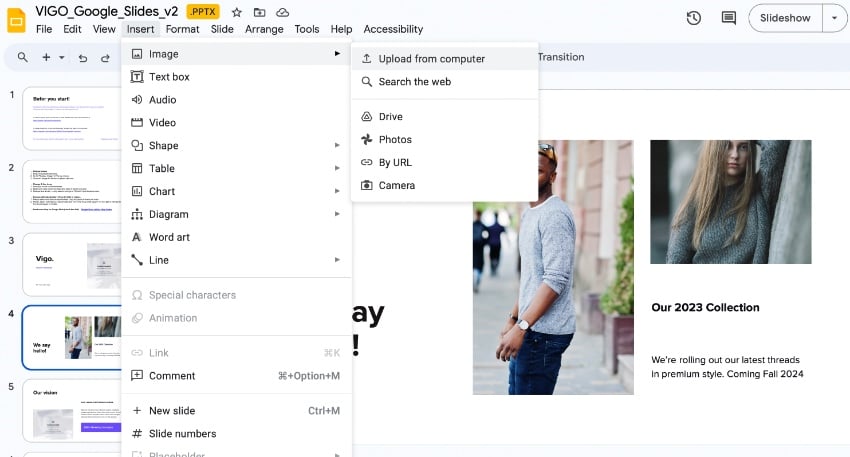Image resolution: width=850 pixels, height=457 pixels.
Task: Open new slide layout dropdown arrow
Action: (61, 58)
